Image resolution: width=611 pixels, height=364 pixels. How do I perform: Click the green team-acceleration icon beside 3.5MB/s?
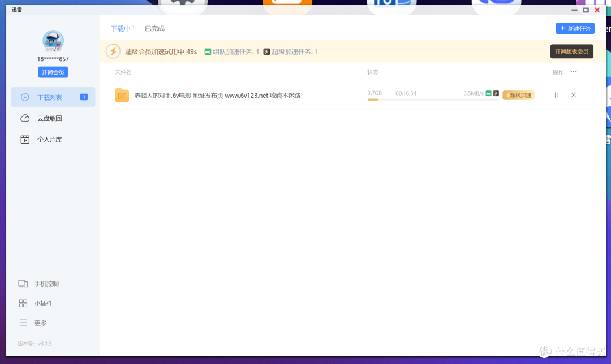click(488, 93)
